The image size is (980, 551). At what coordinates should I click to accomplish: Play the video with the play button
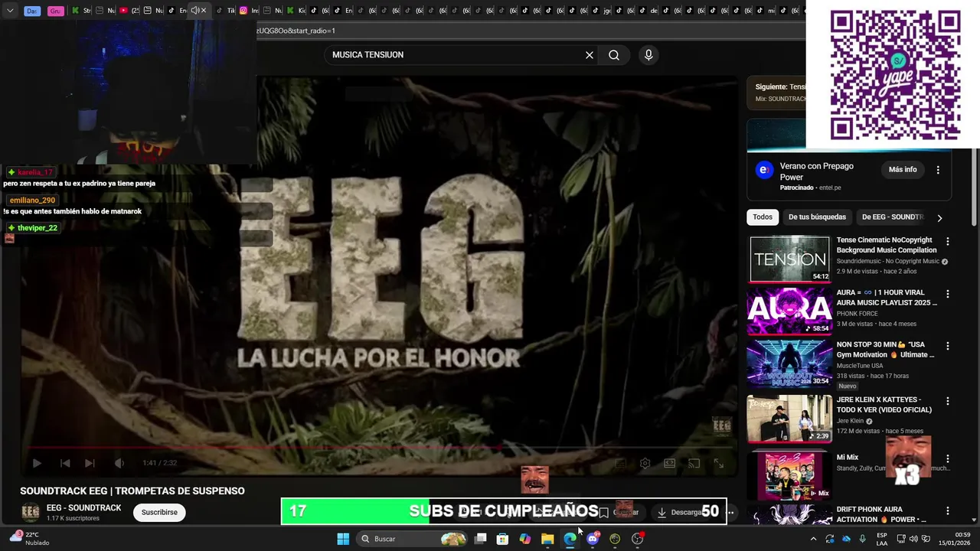37,463
